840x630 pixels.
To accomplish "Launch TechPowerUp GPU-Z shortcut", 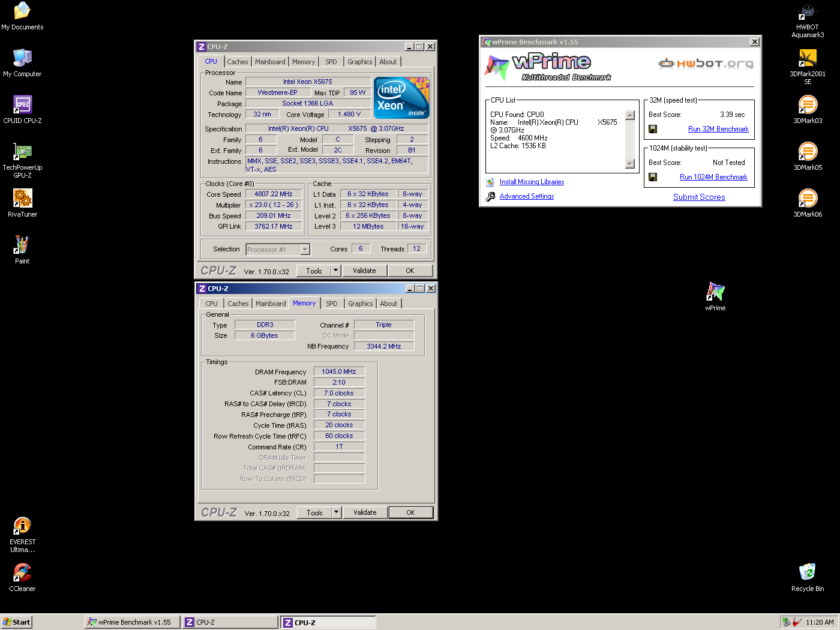I will [x=22, y=160].
